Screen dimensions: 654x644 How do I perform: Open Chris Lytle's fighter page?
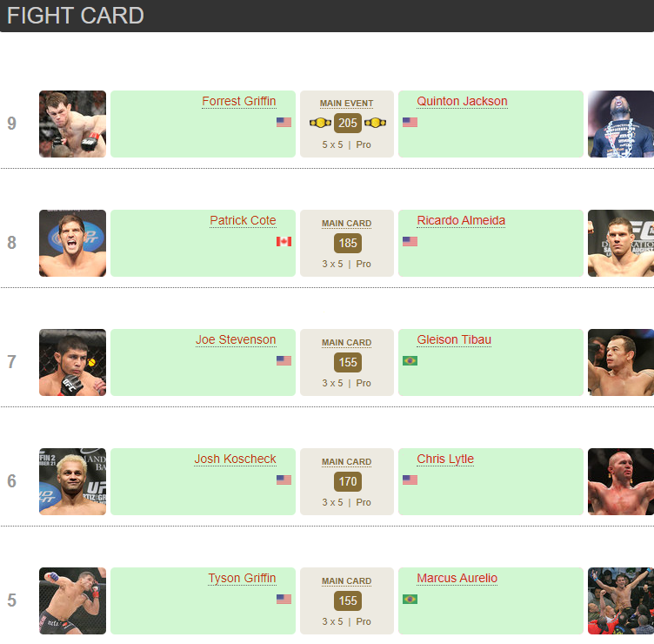tap(445, 459)
